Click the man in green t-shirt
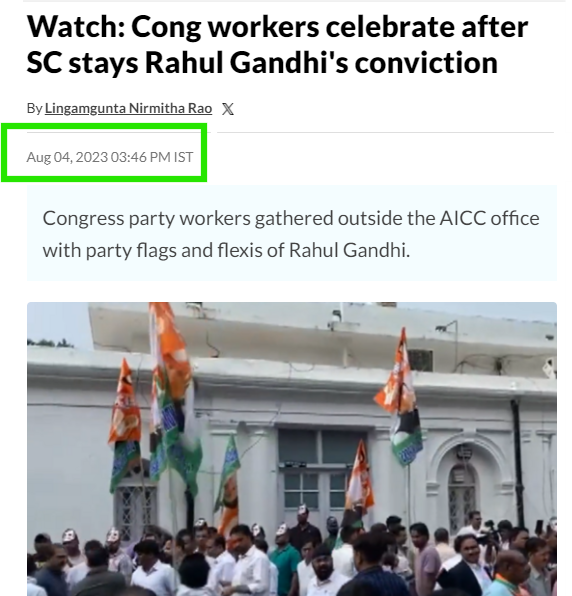The width and height of the screenshot is (572, 596). coord(285,563)
